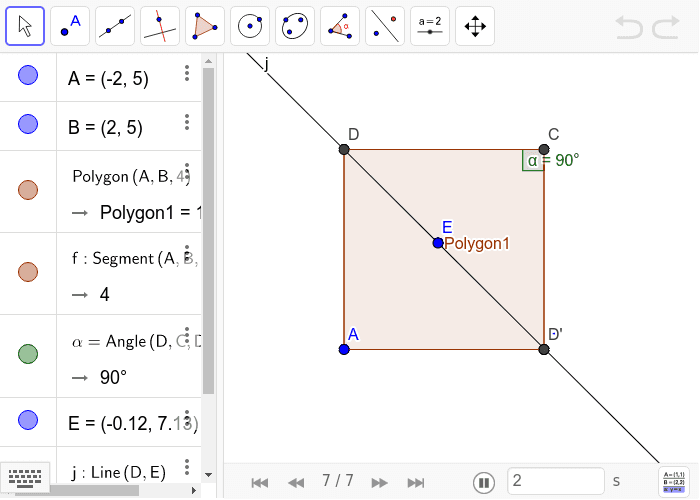The width and height of the screenshot is (700, 500).
Task: Open options menu for Polygon1 row
Action: (187, 171)
